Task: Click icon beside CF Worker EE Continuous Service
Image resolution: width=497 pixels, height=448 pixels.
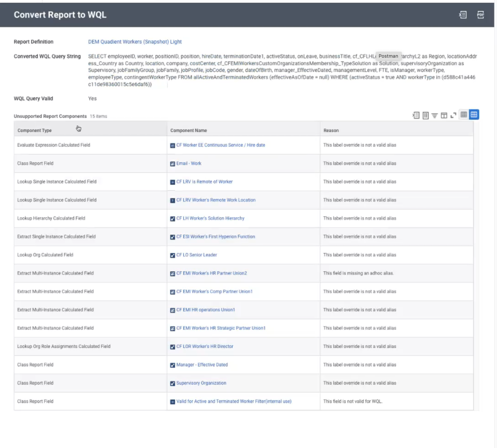Action: coord(173,146)
